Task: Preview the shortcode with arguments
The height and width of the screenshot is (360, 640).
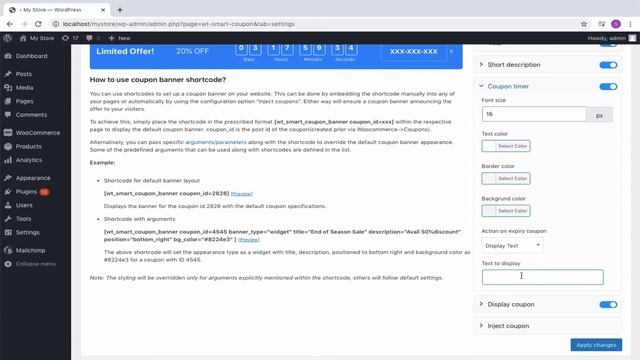Action: point(249,240)
